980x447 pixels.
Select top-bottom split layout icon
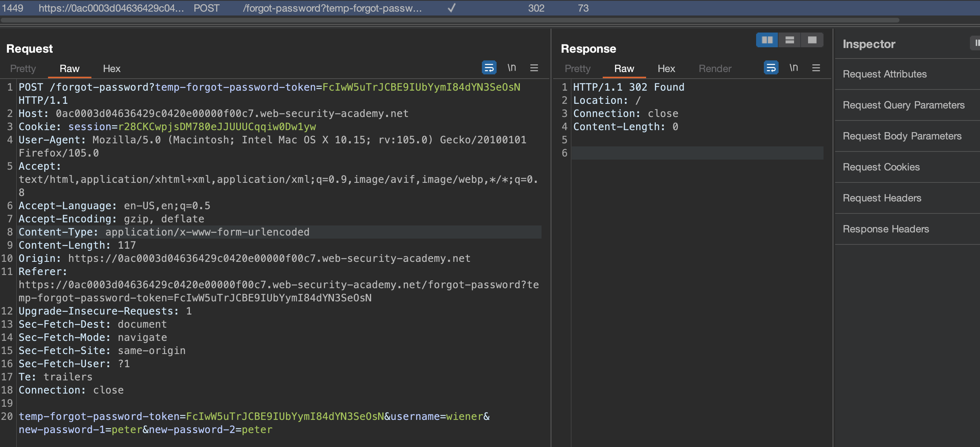pos(789,40)
